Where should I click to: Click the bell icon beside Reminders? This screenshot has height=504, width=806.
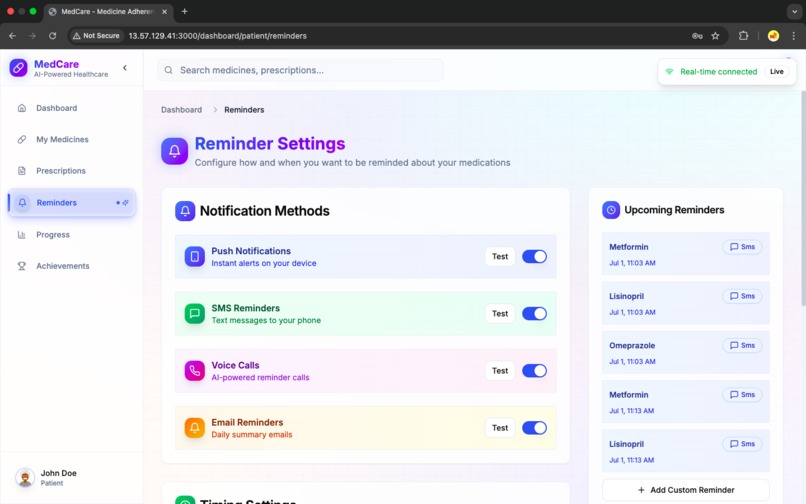22,203
